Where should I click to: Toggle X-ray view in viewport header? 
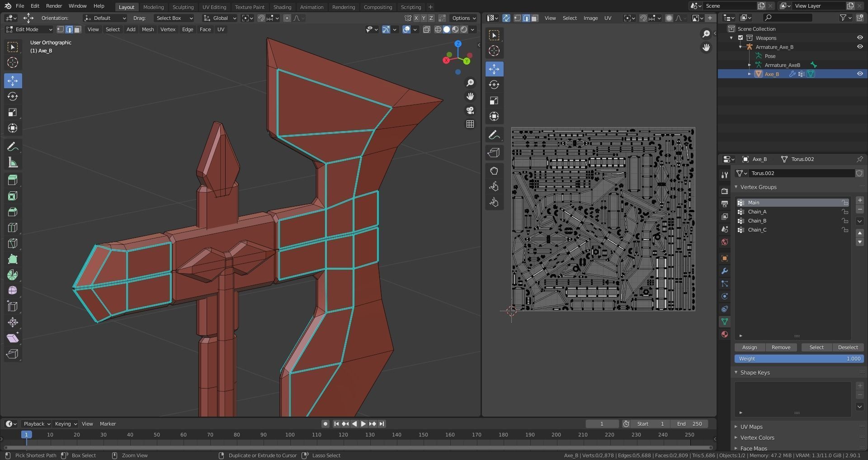point(426,29)
